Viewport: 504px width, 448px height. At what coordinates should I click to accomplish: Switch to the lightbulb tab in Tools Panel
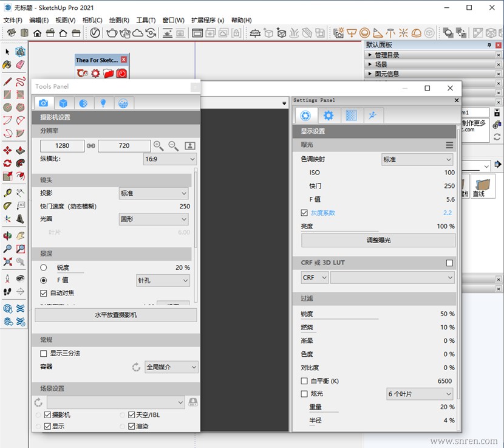103,103
